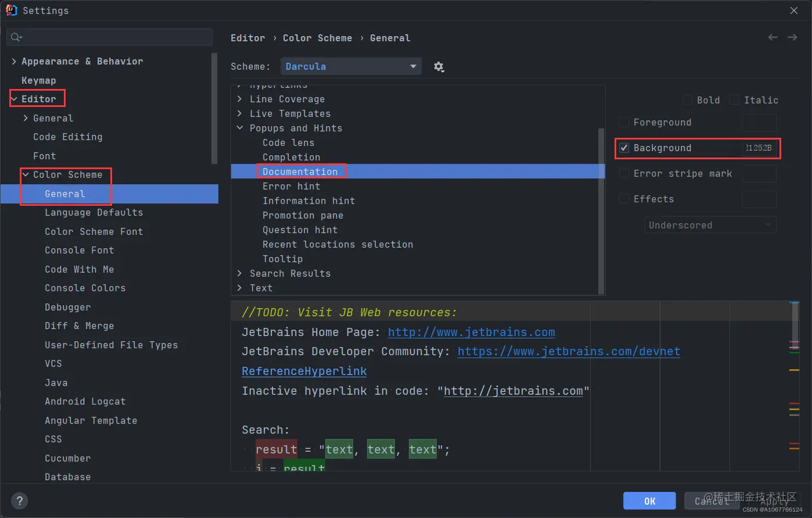The width and height of the screenshot is (812, 518).
Task: Focus the settings search field
Action: click(109, 37)
